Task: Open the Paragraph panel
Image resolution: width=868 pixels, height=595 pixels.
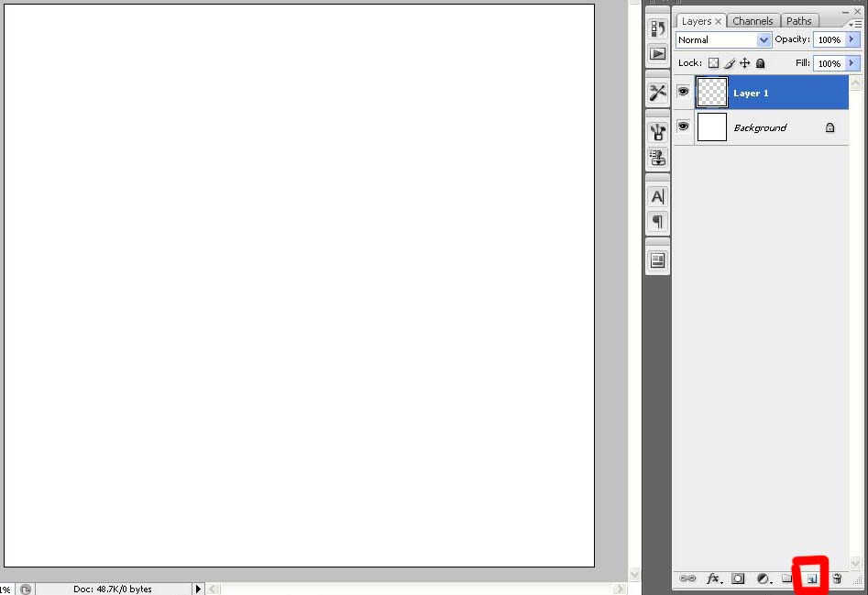Action: click(x=657, y=221)
